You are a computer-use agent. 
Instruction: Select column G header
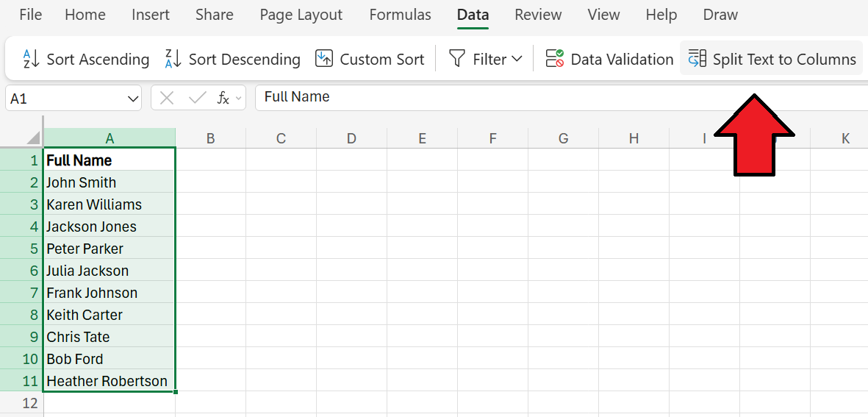564,138
